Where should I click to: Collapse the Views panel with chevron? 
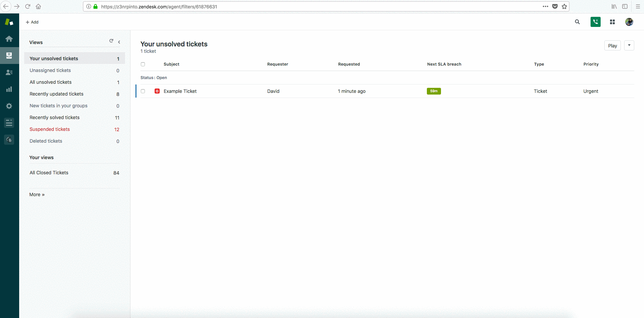pos(119,42)
